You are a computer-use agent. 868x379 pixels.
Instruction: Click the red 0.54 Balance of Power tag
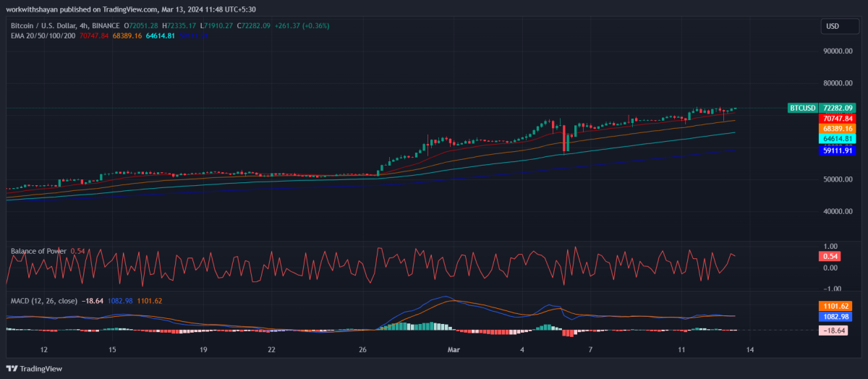(830, 256)
